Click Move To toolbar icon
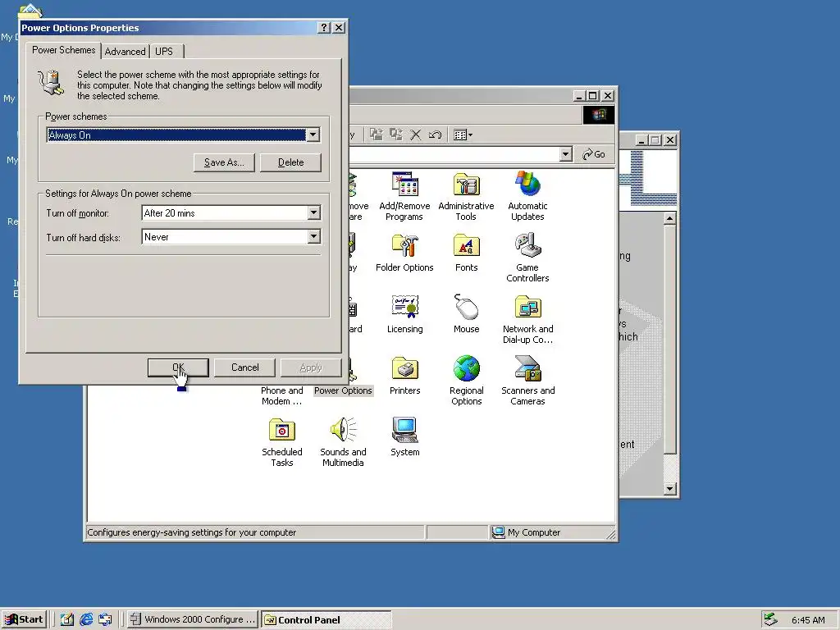 point(377,135)
